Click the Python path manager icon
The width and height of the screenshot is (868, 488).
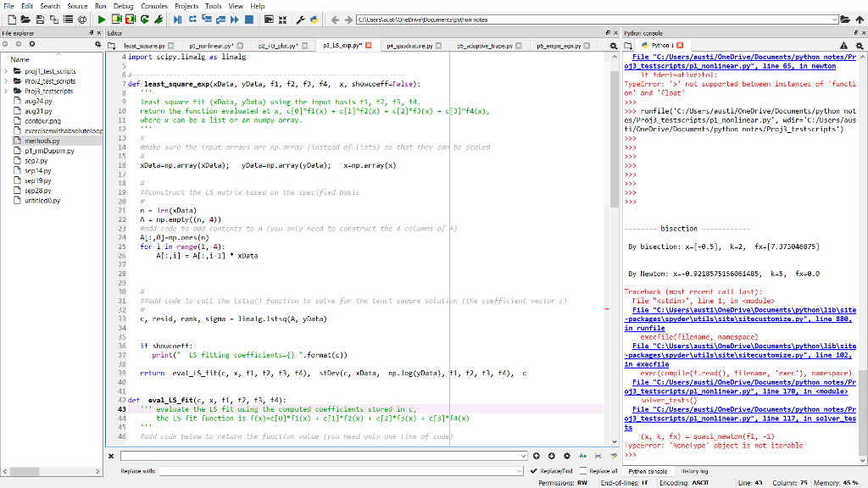pyautogui.click(x=315, y=19)
